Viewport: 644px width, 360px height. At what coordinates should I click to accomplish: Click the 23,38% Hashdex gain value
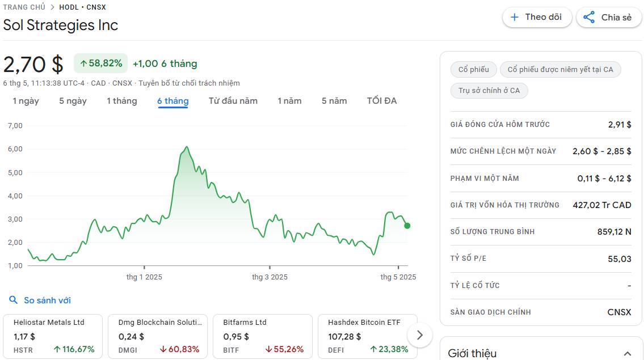(x=389, y=349)
